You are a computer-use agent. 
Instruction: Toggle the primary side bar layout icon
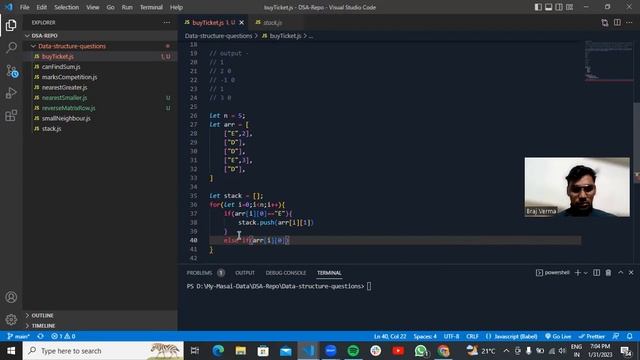pos(538,7)
